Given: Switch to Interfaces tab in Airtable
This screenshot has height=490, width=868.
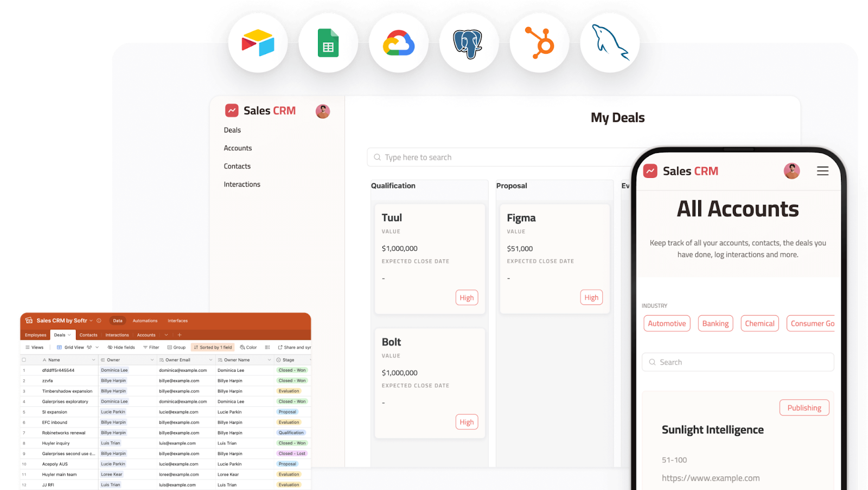Looking at the screenshot, I should (x=177, y=321).
